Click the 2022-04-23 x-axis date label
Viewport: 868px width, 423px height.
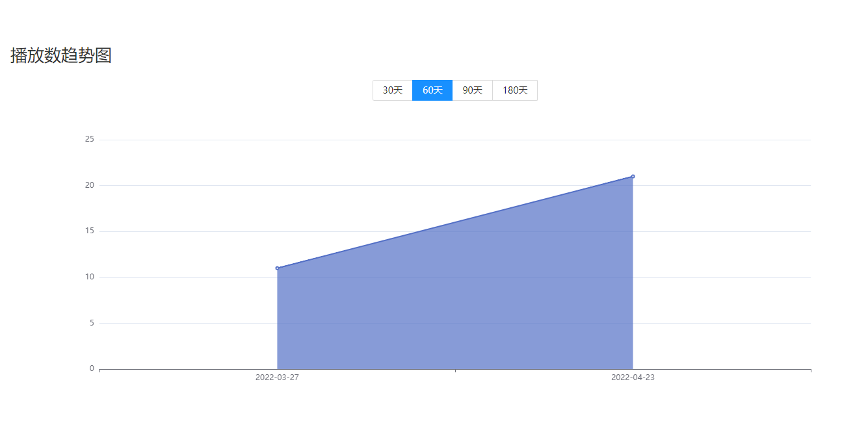[633, 377]
